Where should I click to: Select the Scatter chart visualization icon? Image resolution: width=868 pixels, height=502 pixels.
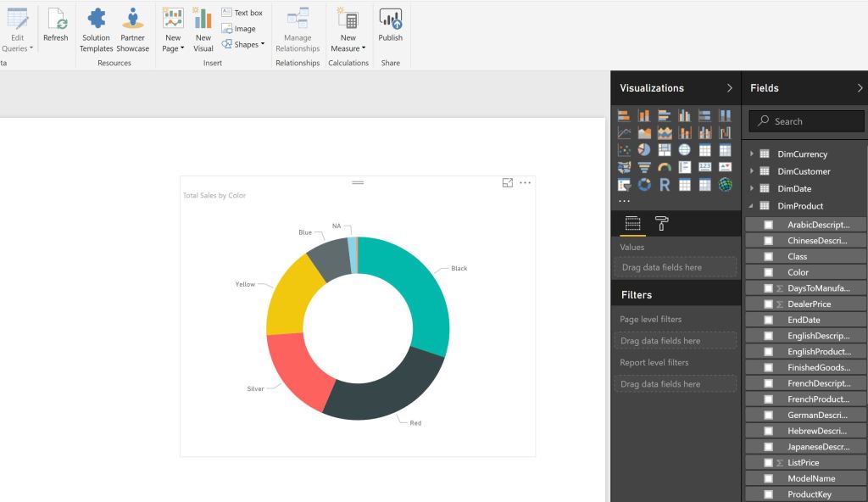click(x=624, y=149)
